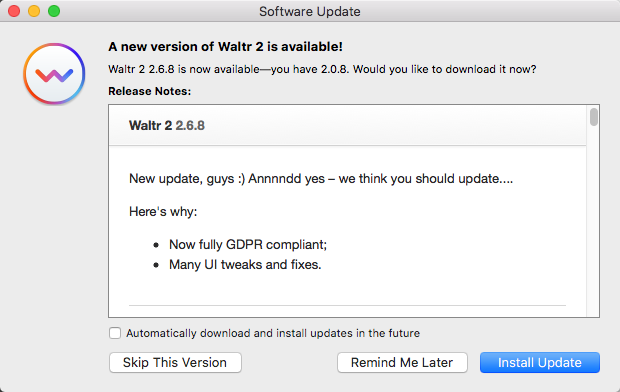Image resolution: width=620 pixels, height=392 pixels.
Task: Minimize window with the yellow button
Action: tap(34, 11)
